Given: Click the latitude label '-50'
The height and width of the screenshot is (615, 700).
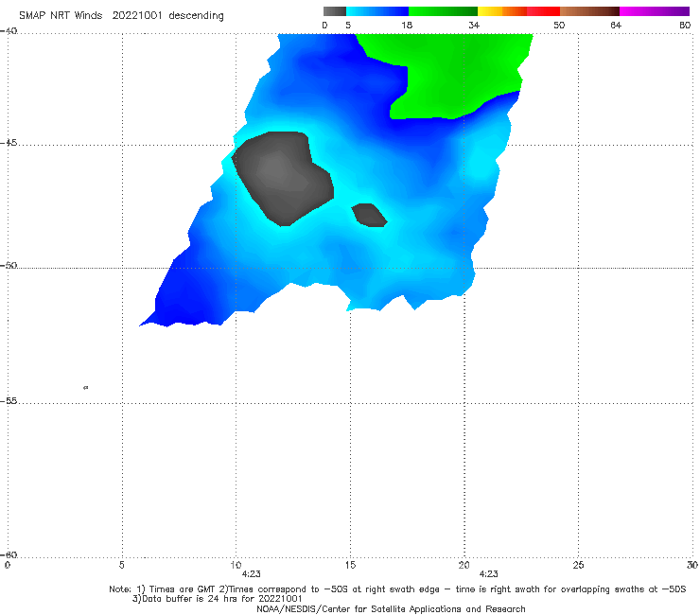Looking at the screenshot, I should 9,265.
